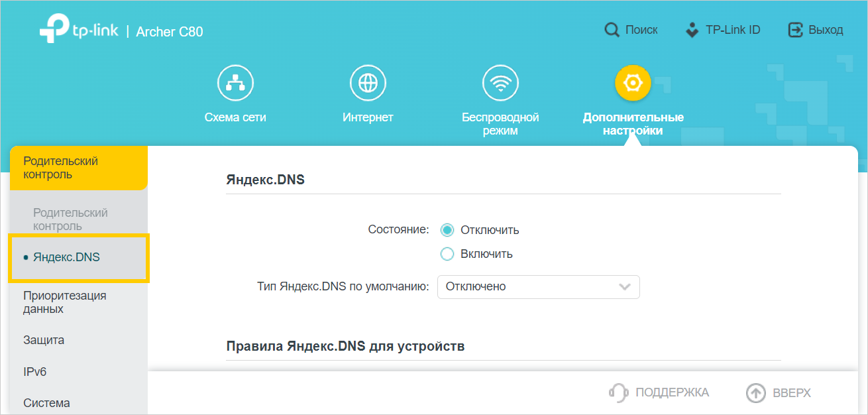Click the up arrow icon near ВВЕРХ

point(755,393)
